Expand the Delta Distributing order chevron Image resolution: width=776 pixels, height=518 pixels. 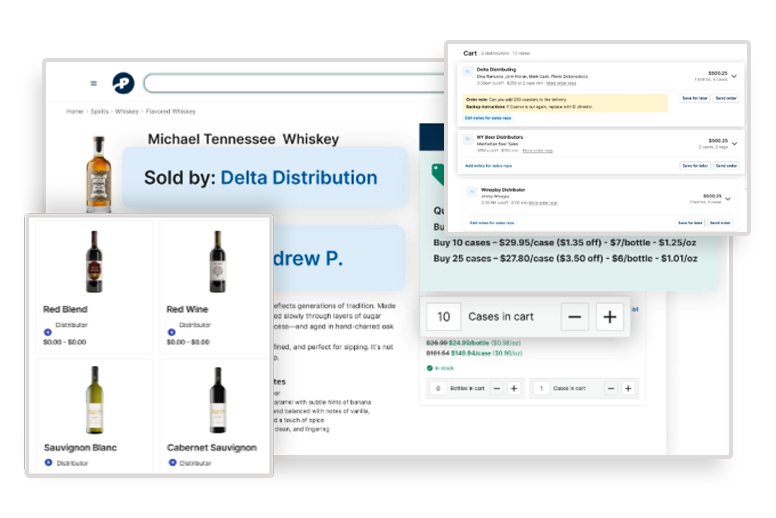(x=734, y=75)
